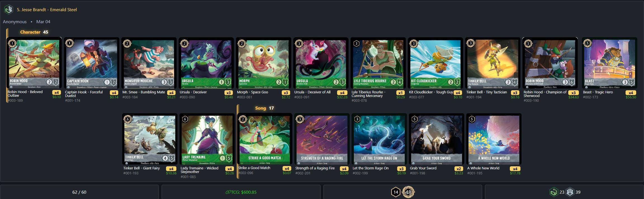Open the A Whole New World card image
The image size is (644, 199).
(494, 139)
